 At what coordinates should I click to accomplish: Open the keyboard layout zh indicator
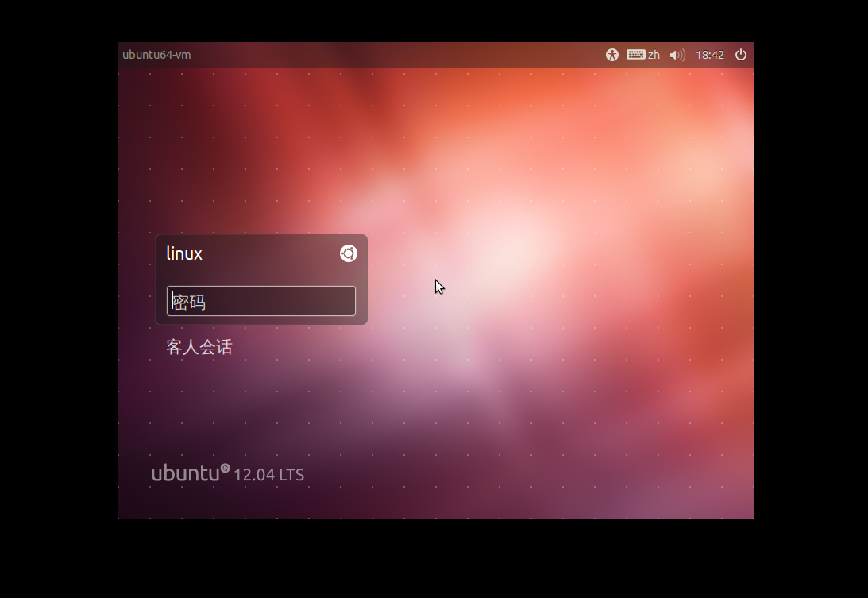pyautogui.click(x=643, y=55)
